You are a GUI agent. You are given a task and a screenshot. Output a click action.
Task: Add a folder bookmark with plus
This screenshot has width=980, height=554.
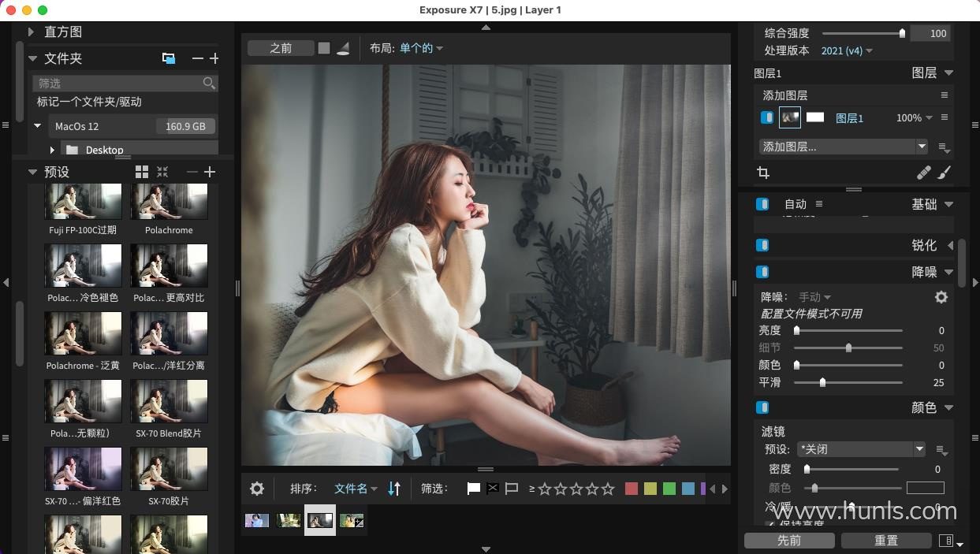pos(214,58)
